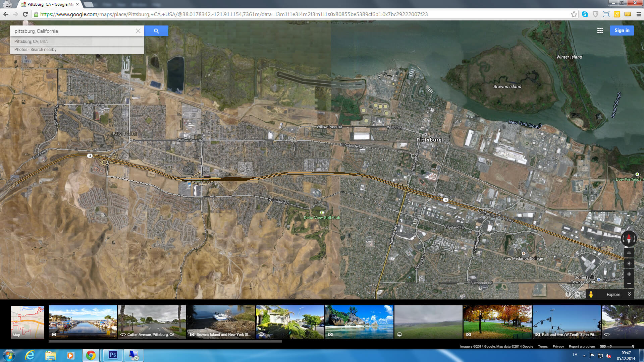Image resolution: width=644 pixels, height=362 pixels.
Task: Zoom out with the minus button
Action: point(629,284)
